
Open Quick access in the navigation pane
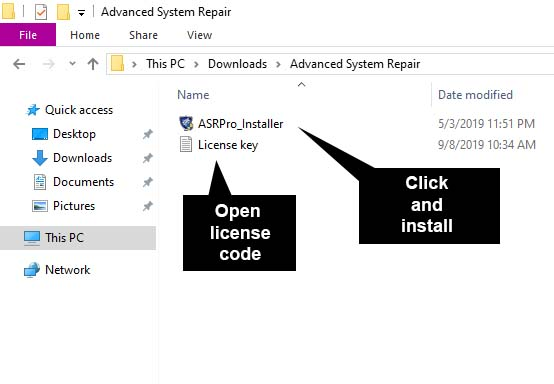79,110
